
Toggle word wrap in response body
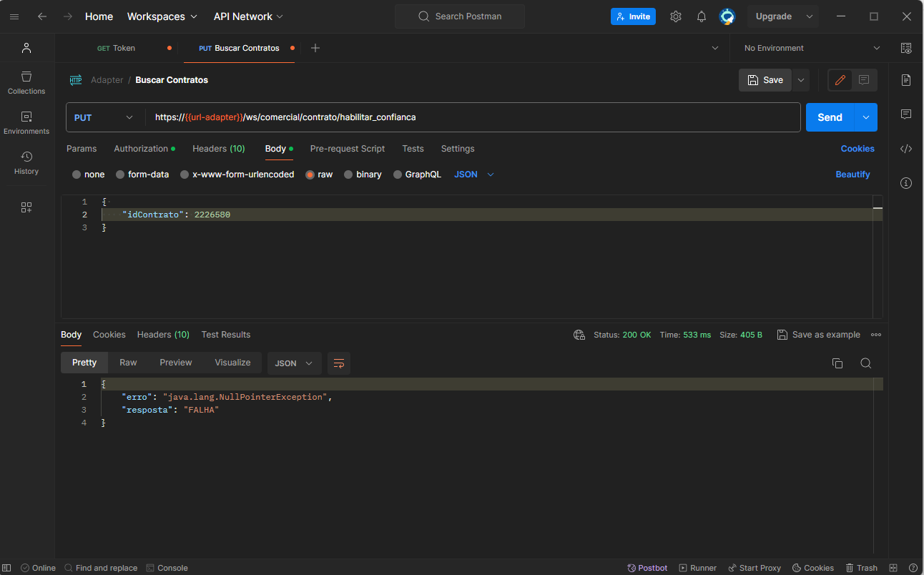(339, 363)
